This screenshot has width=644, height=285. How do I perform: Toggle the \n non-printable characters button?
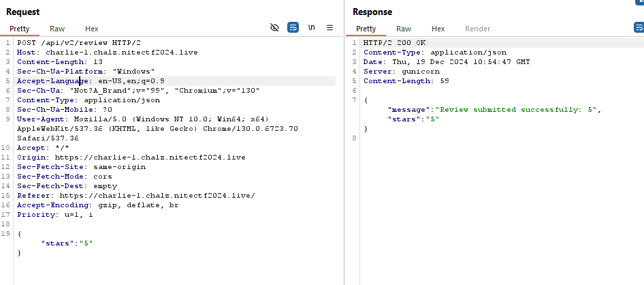[312, 28]
